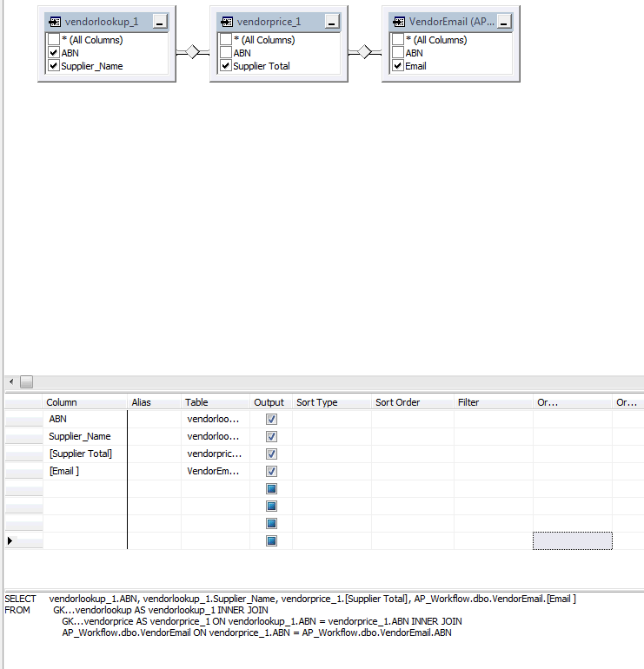Uncheck Supplier_Name in vendorlookup_1
Viewport: 644px width, 669px height.
53,66
